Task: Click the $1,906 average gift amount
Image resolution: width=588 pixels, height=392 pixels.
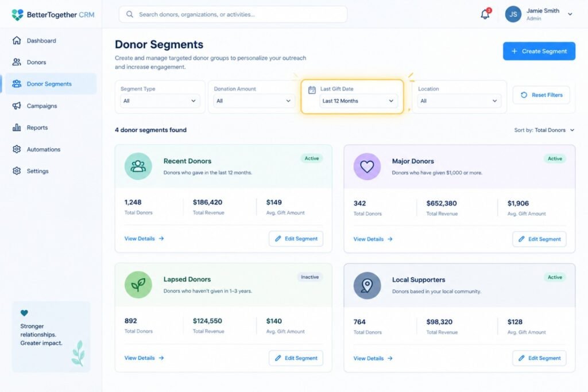Action: point(518,203)
